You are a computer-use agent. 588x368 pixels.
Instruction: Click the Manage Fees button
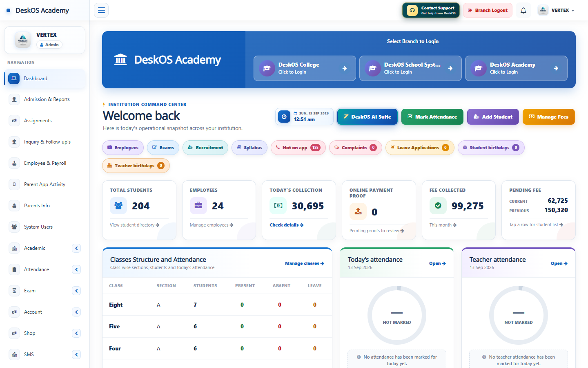(549, 117)
